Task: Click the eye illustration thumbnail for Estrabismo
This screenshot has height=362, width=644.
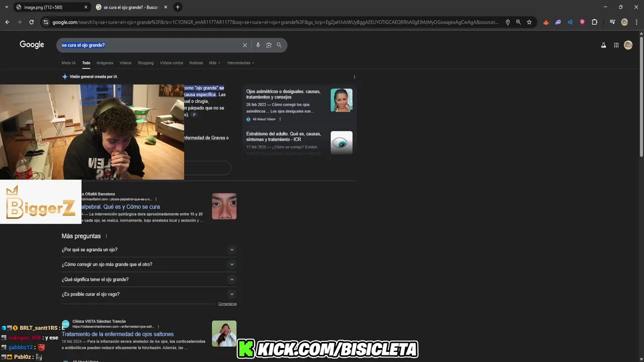Action: pos(342,143)
